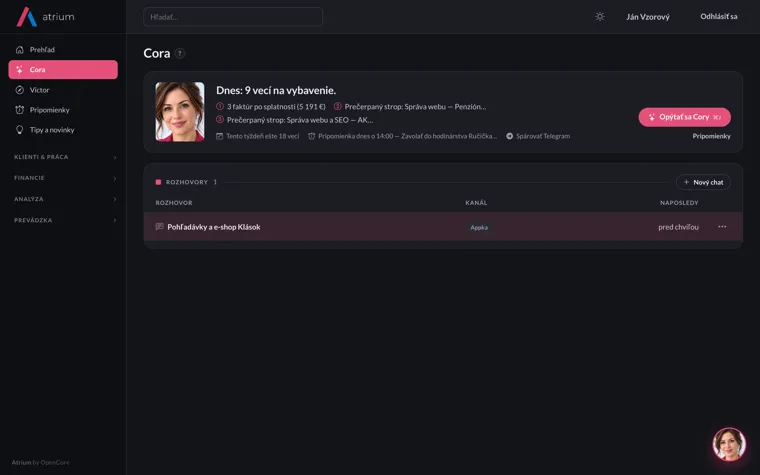Click the Naposledy column header
The image size is (760, 475).
679,203
